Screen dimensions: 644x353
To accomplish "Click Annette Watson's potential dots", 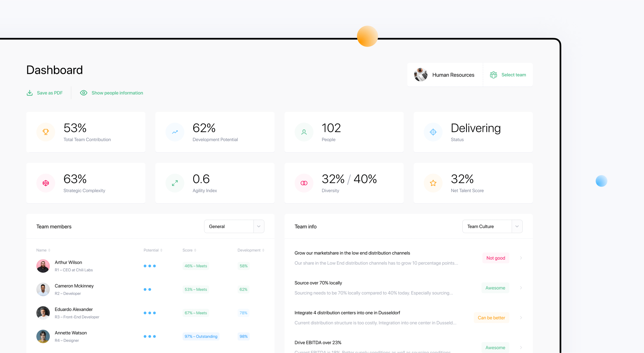I will [150, 336].
